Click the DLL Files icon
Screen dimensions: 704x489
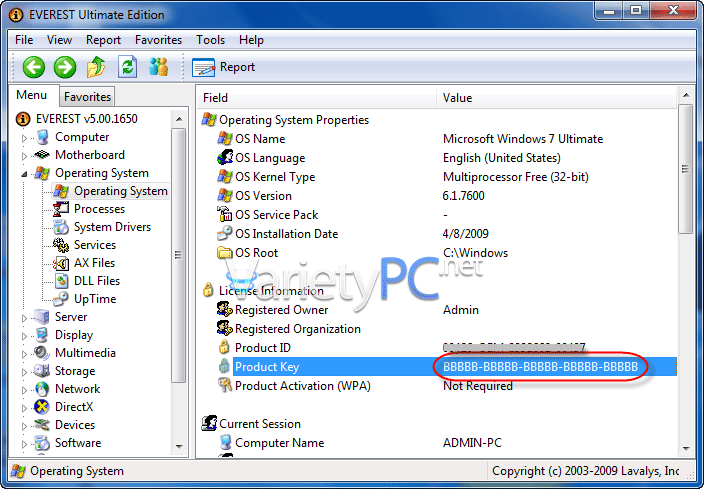click(61, 281)
